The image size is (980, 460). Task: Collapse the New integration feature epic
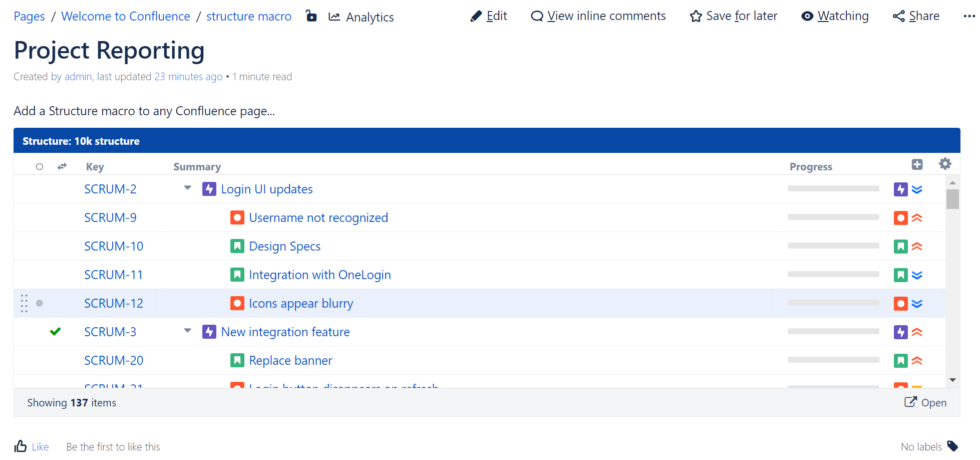click(187, 330)
